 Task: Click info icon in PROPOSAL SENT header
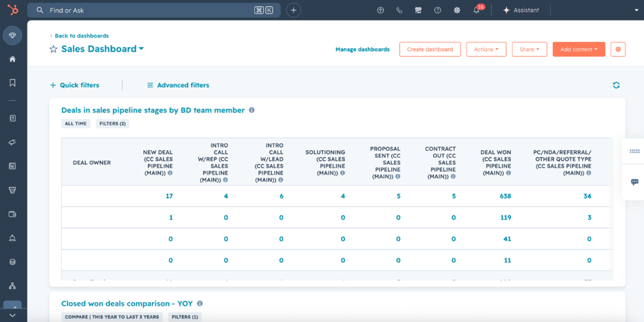pos(397,177)
